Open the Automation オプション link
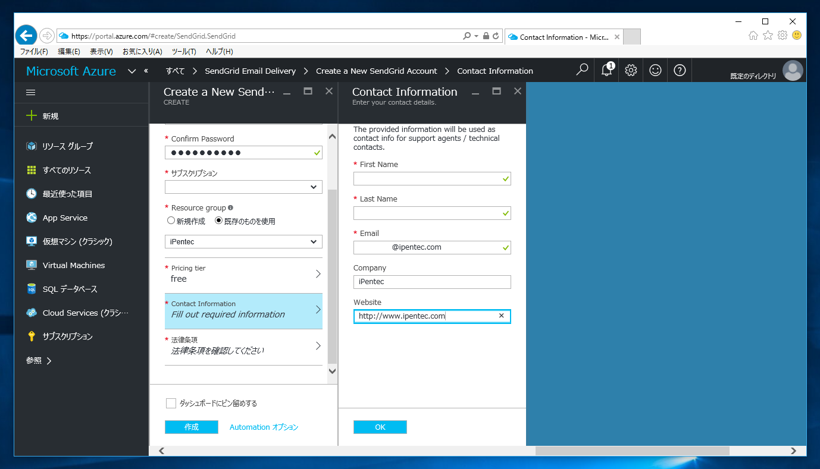The height and width of the screenshot is (469, 820). [264, 427]
